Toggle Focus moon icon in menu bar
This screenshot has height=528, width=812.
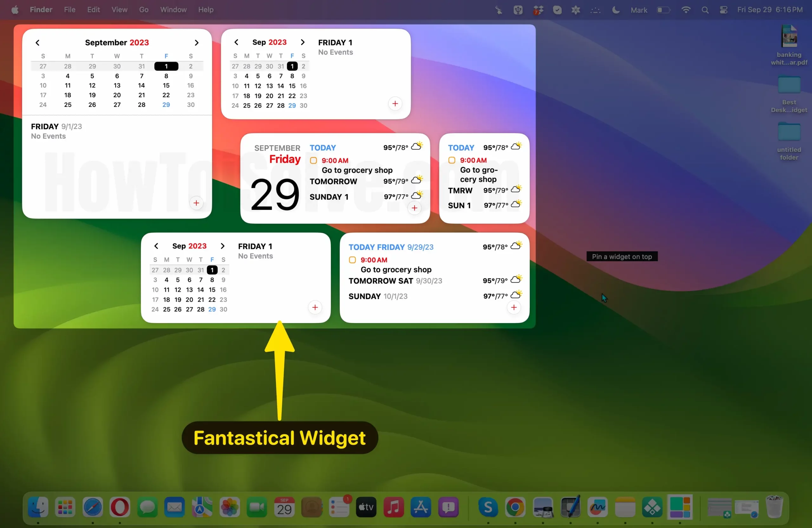click(x=615, y=10)
